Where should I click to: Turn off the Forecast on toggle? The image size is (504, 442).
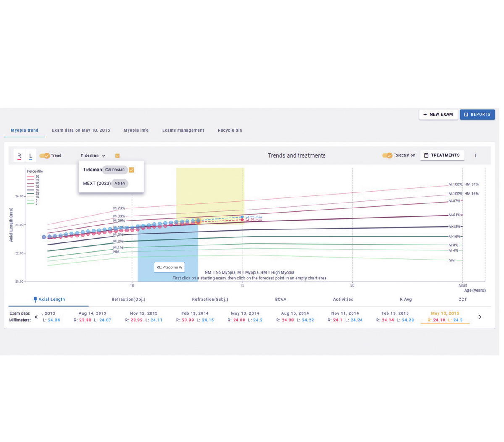[387, 155]
